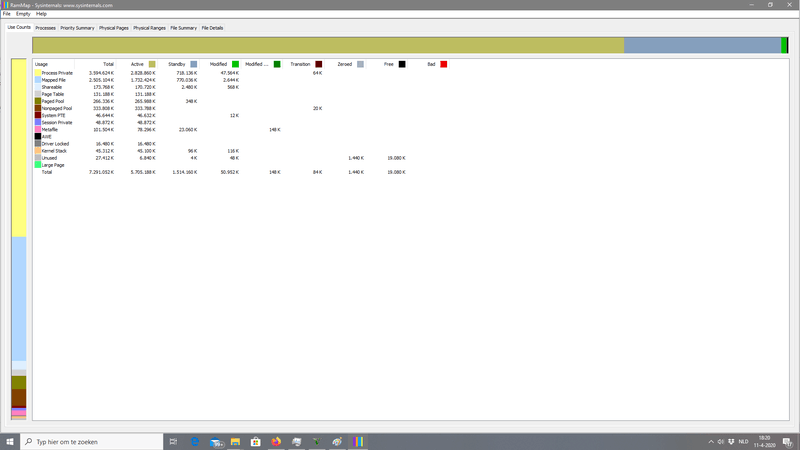Switch to the File Details tab
This screenshot has height=450, width=800.
click(x=212, y=28)
